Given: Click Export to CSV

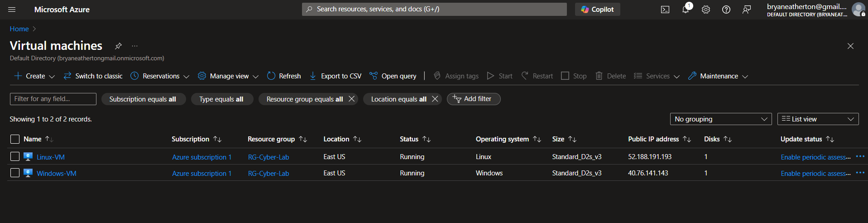Looking at the screenshot, I should pyautogui.click(x=336, y=76).
